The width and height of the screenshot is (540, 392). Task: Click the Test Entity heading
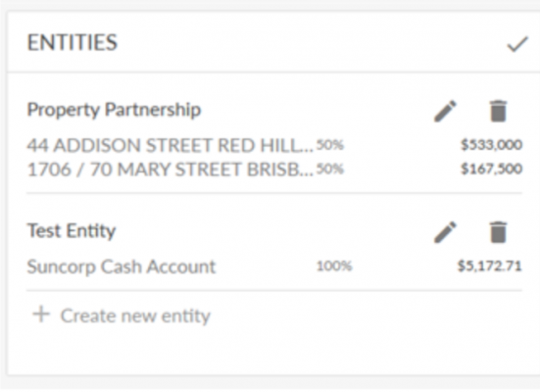[72, 231]
